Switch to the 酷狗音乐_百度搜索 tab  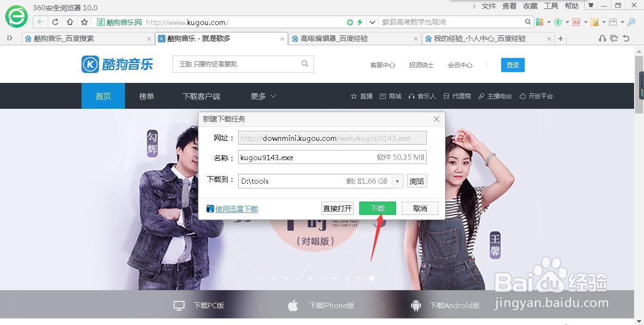pos(88,39)
